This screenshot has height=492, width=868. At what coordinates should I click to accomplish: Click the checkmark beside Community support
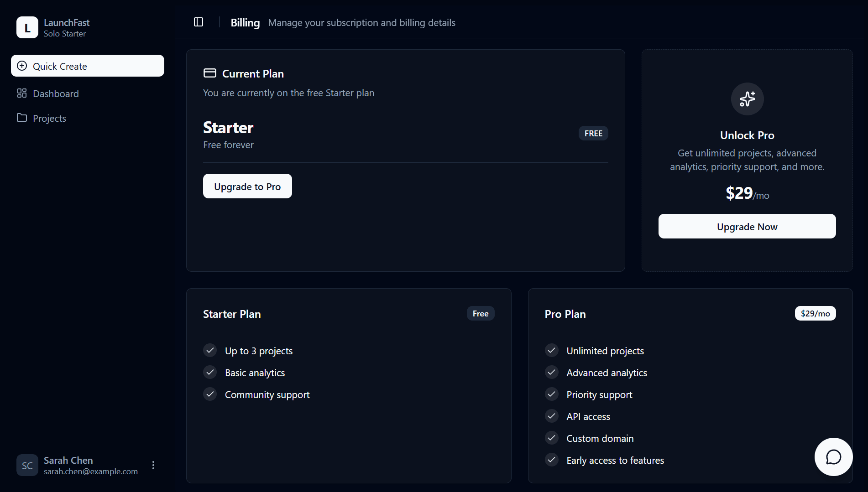pos(210,394)
